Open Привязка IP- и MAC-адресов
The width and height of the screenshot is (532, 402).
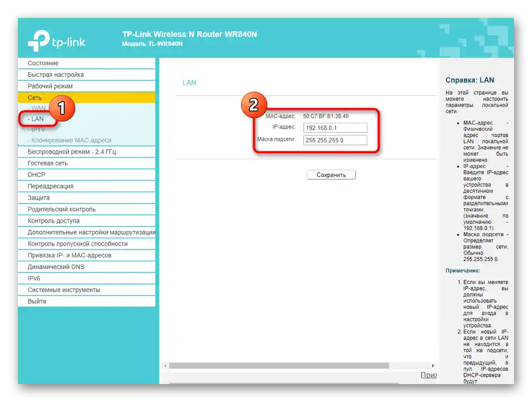click(x=87, y=256)
